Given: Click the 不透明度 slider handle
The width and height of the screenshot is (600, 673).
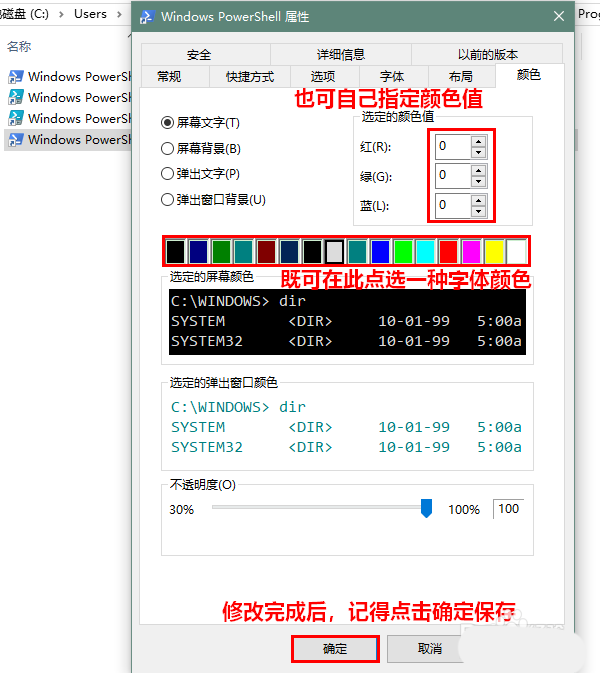Looking at the screenshot, I should (x=426, y=508).
